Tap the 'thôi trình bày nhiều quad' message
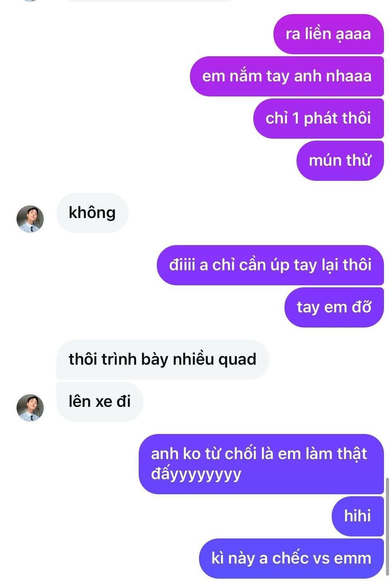The height and width of the screenshot is (585, 392). 163,359
